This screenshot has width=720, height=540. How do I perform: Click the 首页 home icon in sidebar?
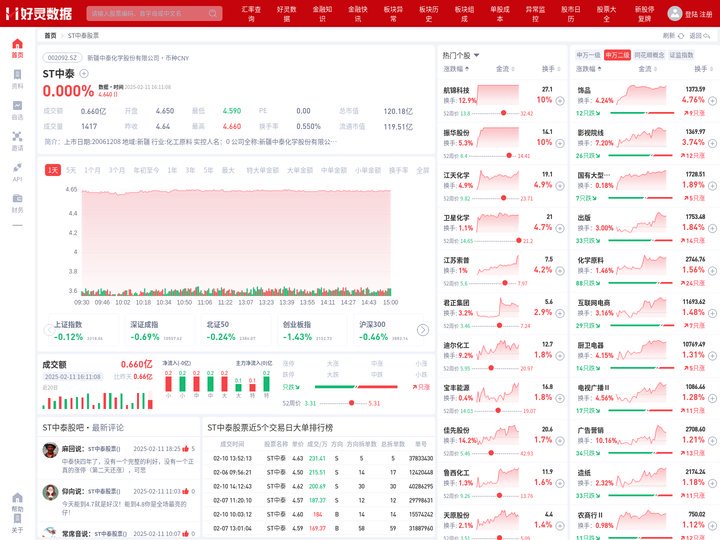(x=17, y=44)
